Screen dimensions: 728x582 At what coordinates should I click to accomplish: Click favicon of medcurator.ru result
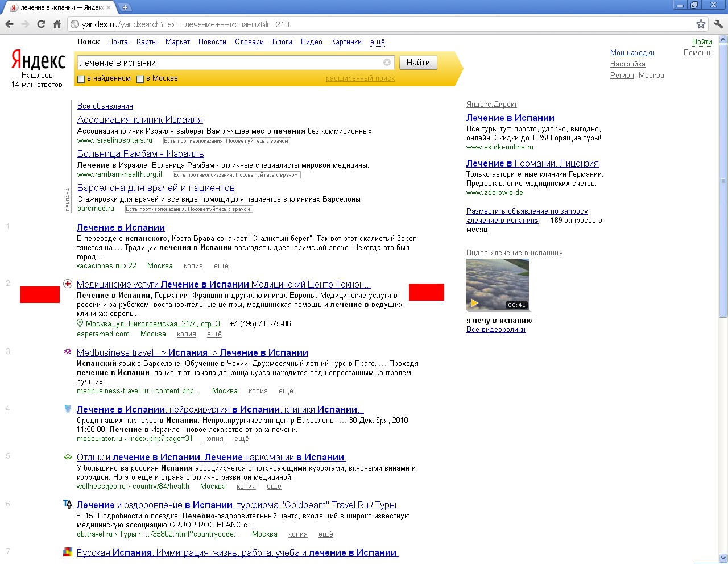[68, 409]
